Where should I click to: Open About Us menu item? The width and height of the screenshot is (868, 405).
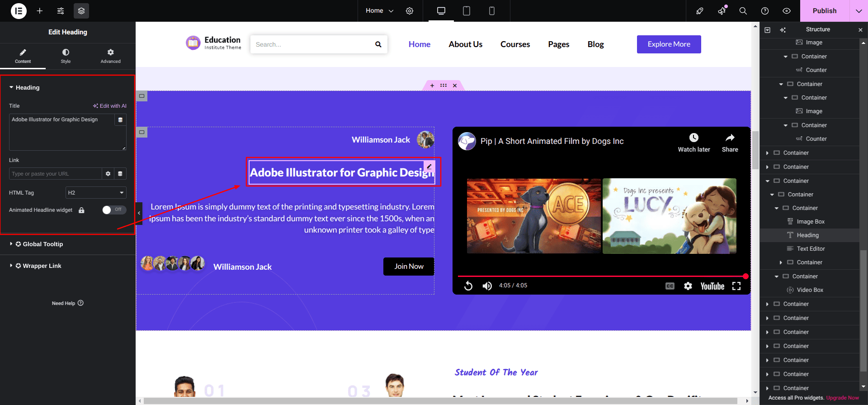click(465, 44)
